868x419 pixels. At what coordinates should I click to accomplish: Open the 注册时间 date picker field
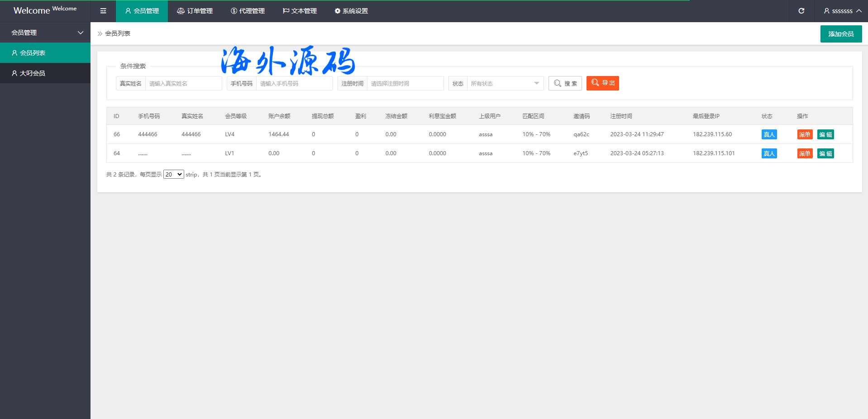point(405,84)
